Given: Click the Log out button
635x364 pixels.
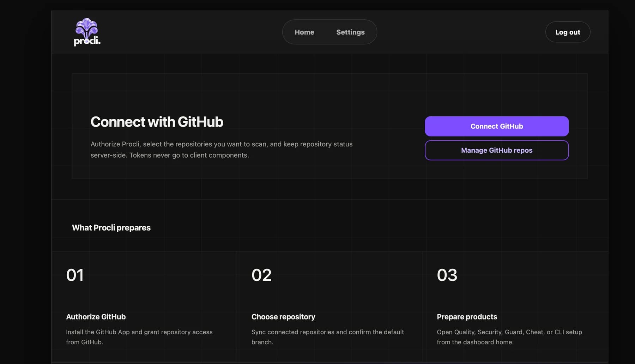Looking at the screenshot, I should pyautogui.click(x=568, y=32).
